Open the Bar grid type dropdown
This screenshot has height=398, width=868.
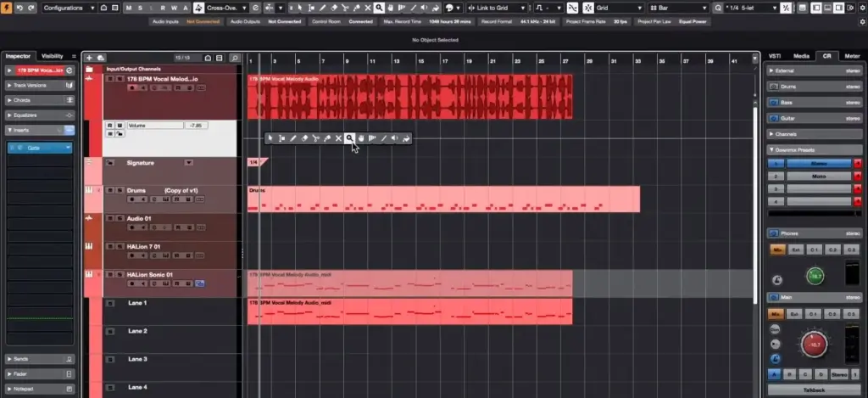679,8
